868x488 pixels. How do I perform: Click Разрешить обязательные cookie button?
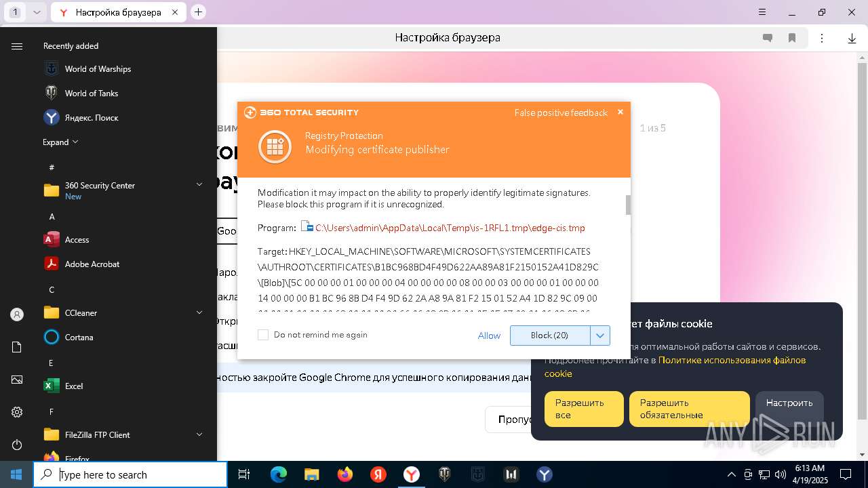pyautogui.click(x=690, y=409)
